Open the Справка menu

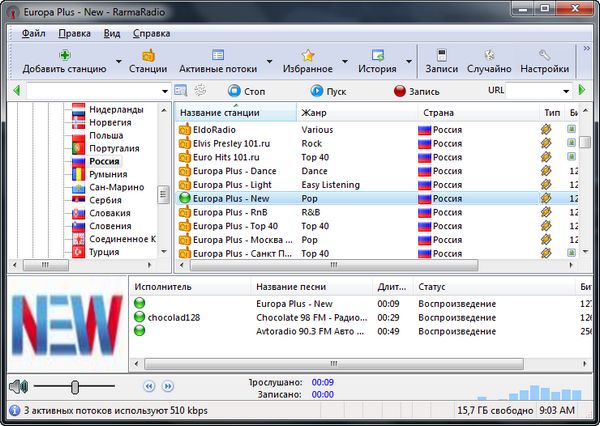tap(151, 33)
